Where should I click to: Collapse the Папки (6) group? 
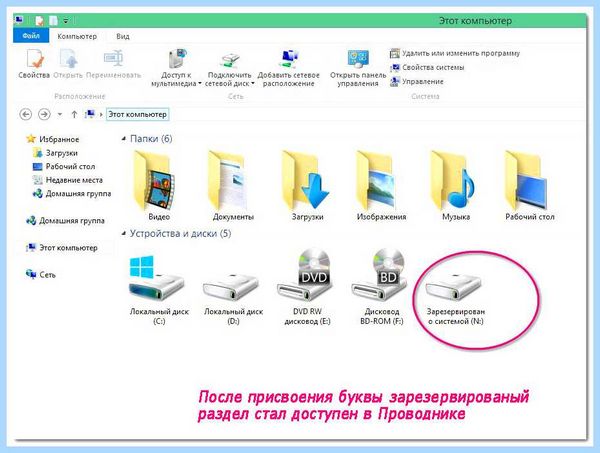[x=124, y=139]
